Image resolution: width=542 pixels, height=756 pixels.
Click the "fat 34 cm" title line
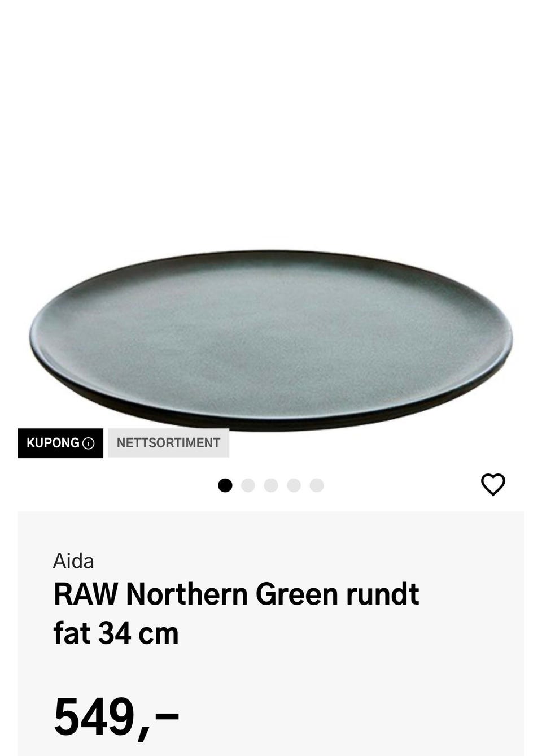(x=116, y=633)
